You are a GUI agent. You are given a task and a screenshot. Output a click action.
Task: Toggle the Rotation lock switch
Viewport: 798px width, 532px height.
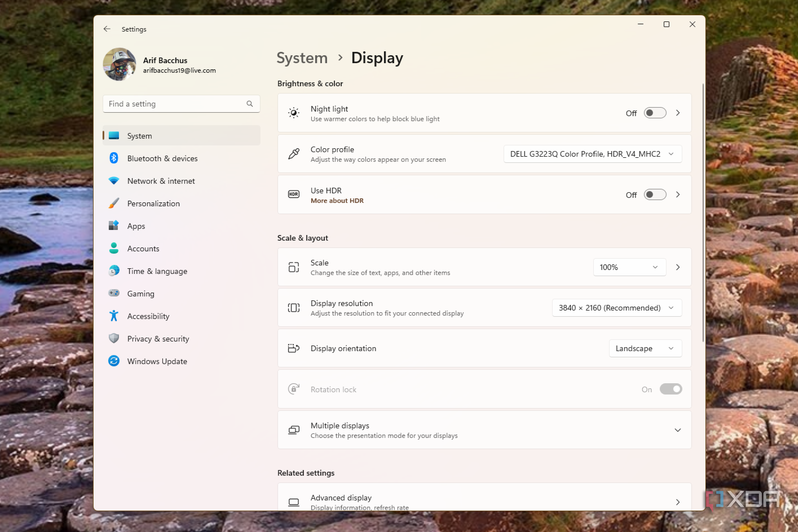click(x=671, y=389)
